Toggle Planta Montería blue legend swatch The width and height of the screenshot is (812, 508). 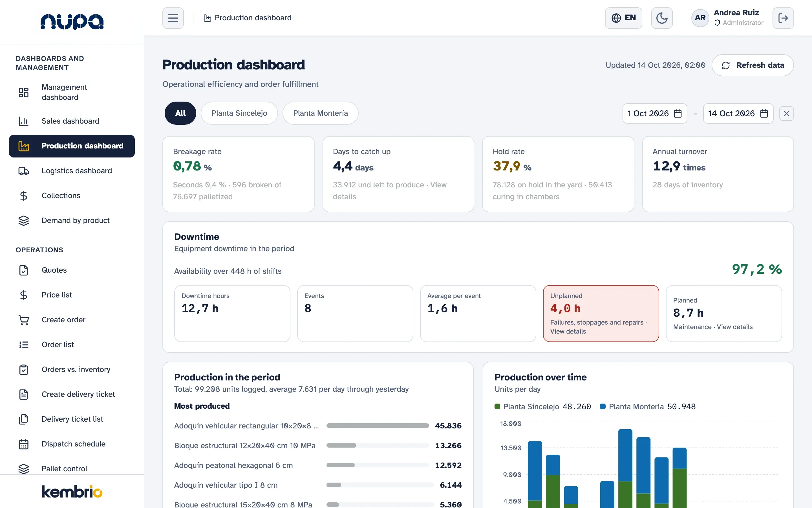click(x=603, y=406)
